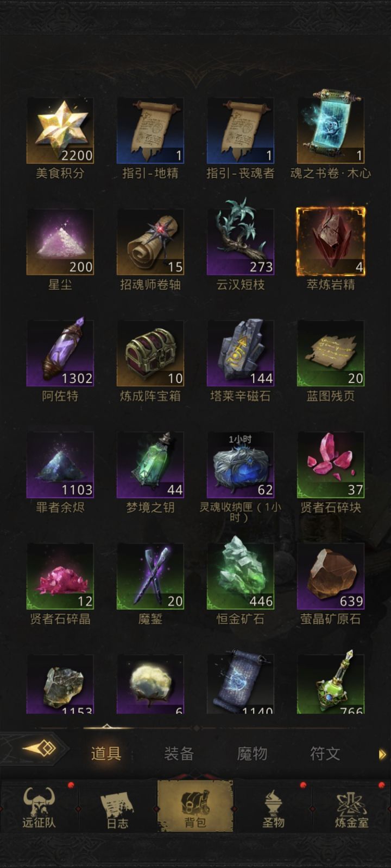Tap the 灵魂收纳匣 one-hour box
The image size is (391, 868).
tap(241, 465)
